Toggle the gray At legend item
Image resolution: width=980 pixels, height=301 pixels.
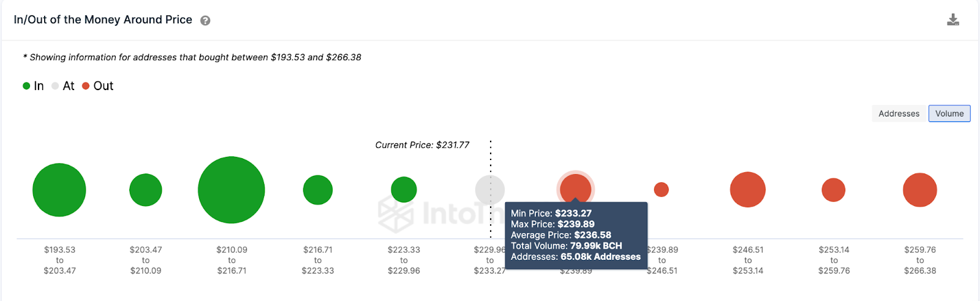click(x=63, y=86)
